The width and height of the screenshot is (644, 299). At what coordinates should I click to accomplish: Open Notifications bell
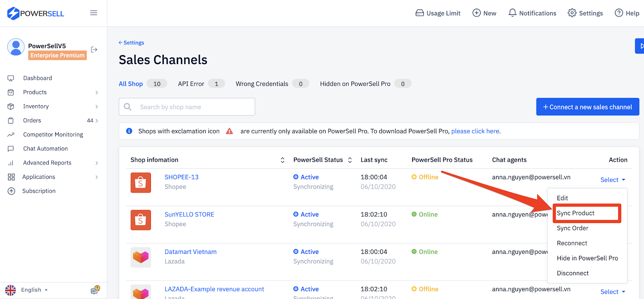coord(532,13)
